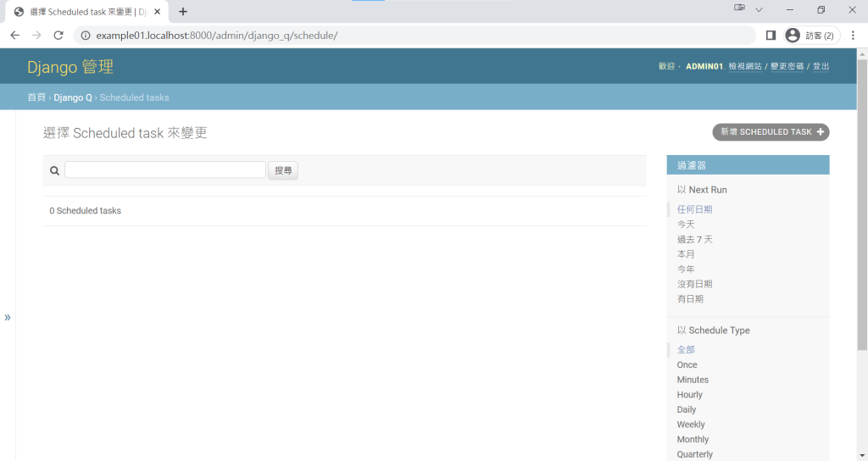This screenshot has height=461, width=868.
Task: Open the Django 管理 title link
Action: [x=70, y=67]
